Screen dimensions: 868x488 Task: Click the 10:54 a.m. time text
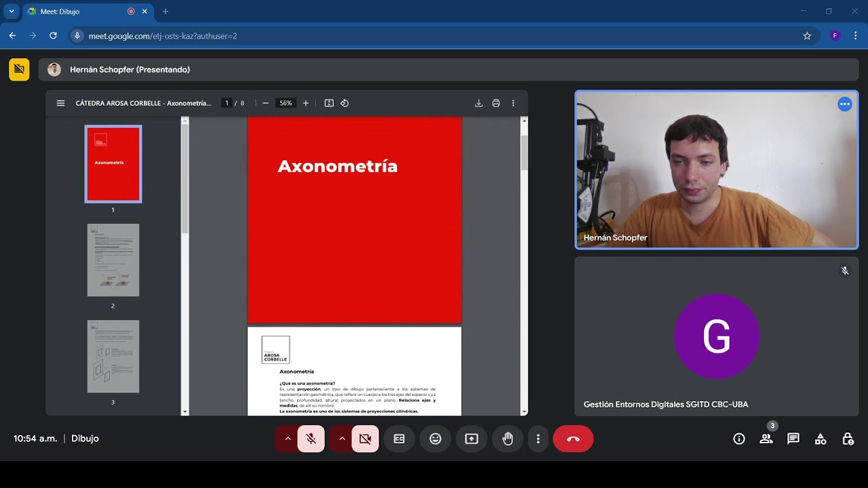[35, 439]
